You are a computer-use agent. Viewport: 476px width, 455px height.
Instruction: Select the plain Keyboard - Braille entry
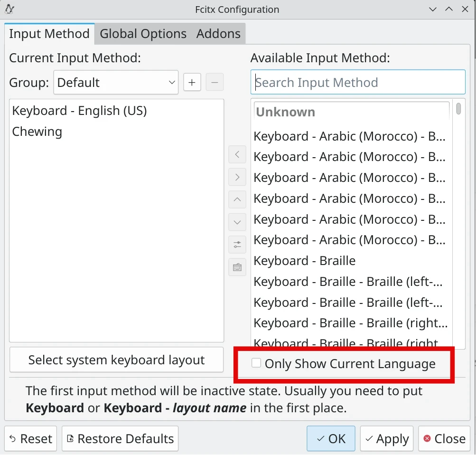coord(351,261)
